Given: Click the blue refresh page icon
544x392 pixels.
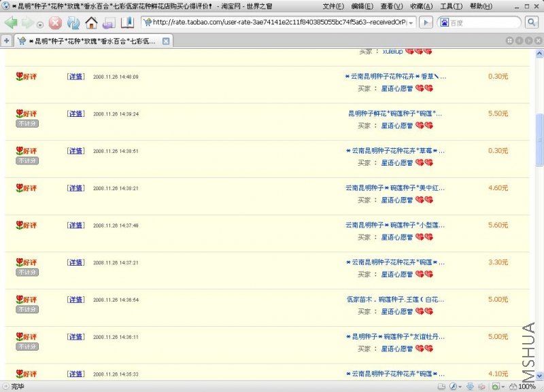Looking at the screenshot, I should [x=73, y=23].
